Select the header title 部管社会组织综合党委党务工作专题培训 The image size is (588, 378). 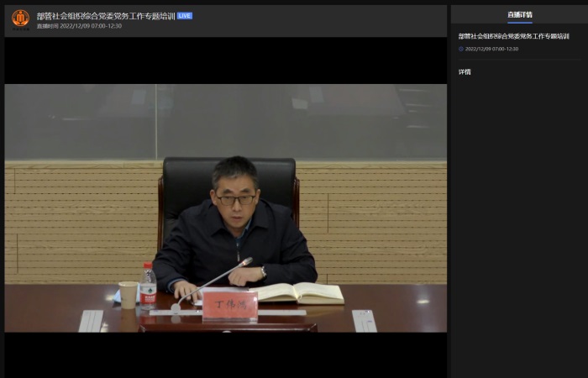click(x=106, y=16)
